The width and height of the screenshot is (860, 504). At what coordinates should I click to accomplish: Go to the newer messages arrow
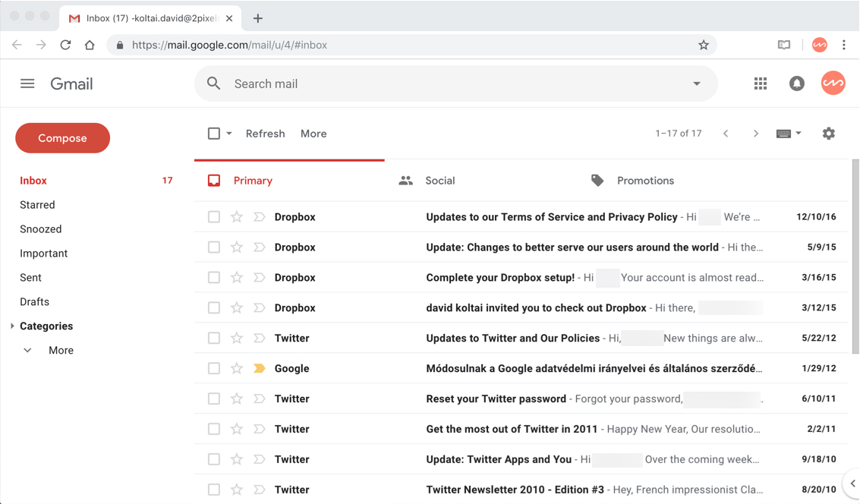[726, 134]
